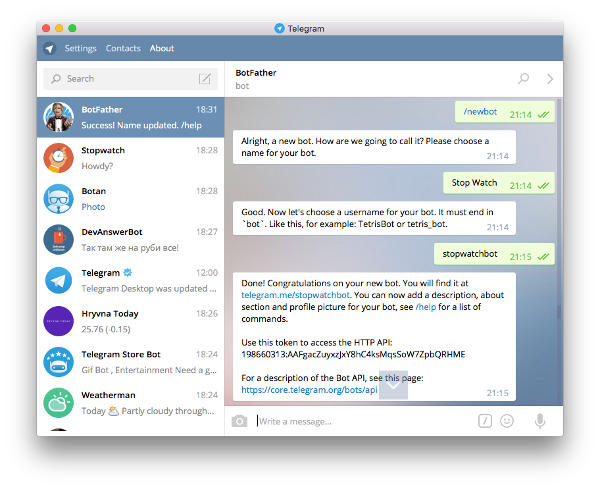Open the bot commands slash icon

click(485, 421)
